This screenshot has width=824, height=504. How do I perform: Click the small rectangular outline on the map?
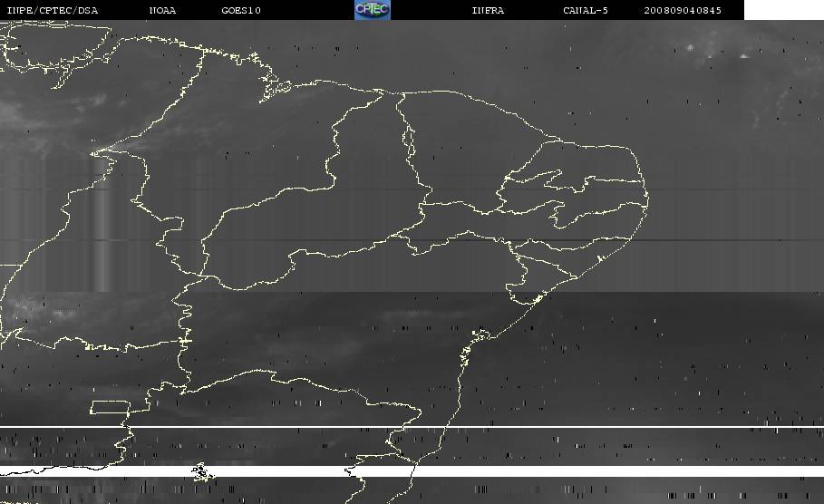coord(111,407)
